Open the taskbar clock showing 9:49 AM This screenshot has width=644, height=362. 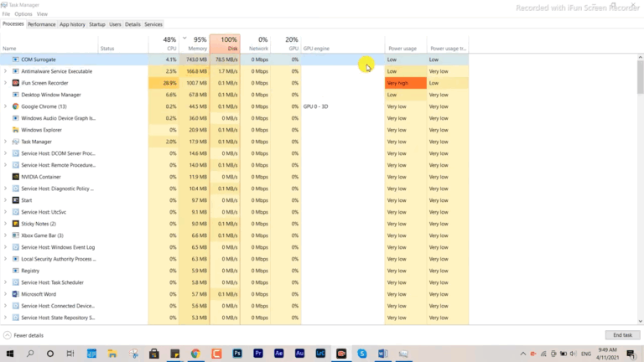607,354
